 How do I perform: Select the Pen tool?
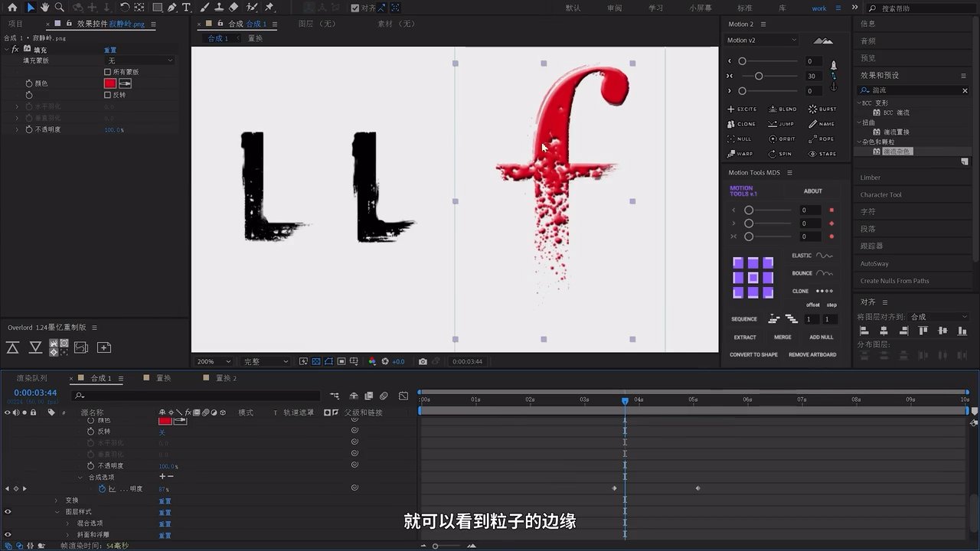coord(171,8)
